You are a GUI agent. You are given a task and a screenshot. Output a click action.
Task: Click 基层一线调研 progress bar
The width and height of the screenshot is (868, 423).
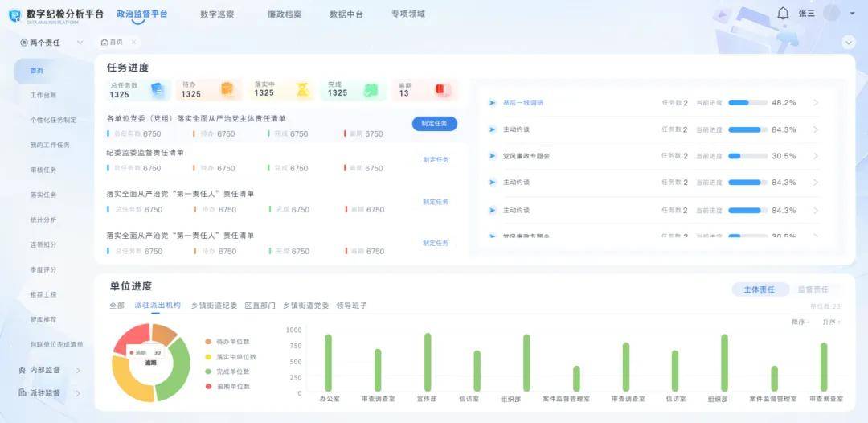coord(747,103)
